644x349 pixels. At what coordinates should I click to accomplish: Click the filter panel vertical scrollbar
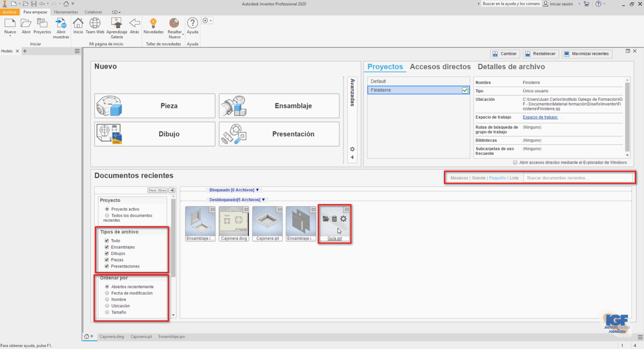click(x=173, y=238)
